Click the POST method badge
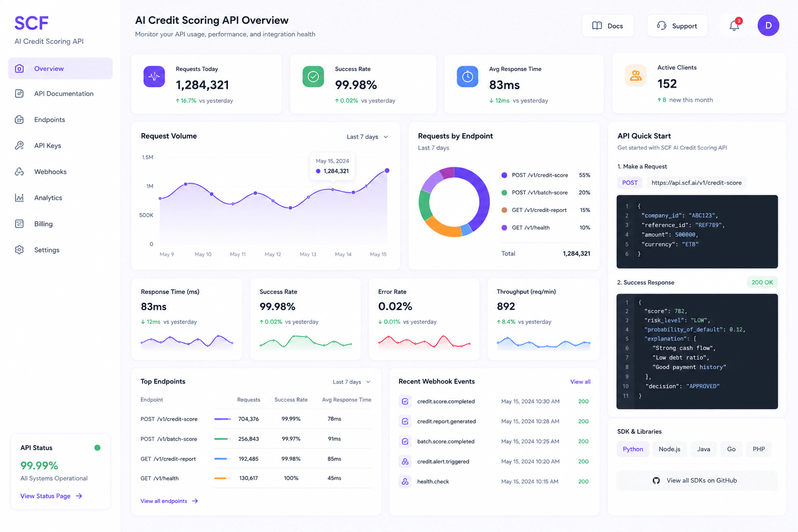 coord(630,183)
